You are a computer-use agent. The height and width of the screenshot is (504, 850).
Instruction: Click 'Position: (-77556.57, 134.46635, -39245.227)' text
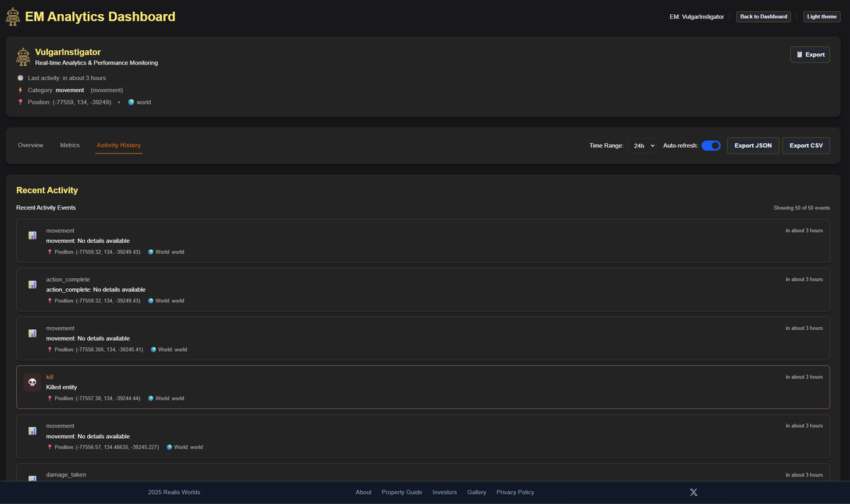[x=107, y=447]
